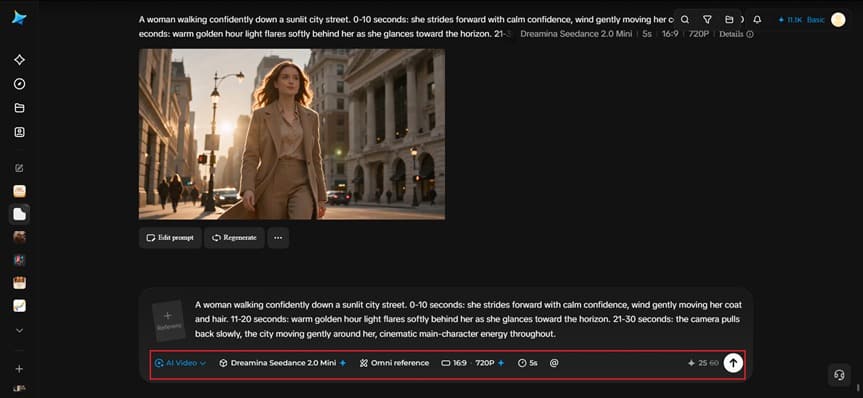Click the 'Dreamina Seedance 2.0 Mini' label in the top details row
The image size is (863, 398).
(576, 34)
